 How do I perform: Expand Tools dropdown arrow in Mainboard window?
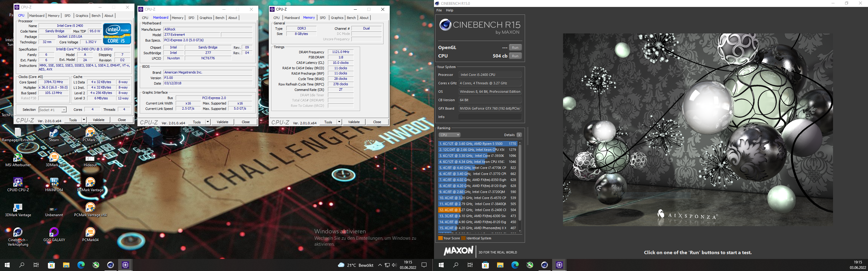pos(208,122)
